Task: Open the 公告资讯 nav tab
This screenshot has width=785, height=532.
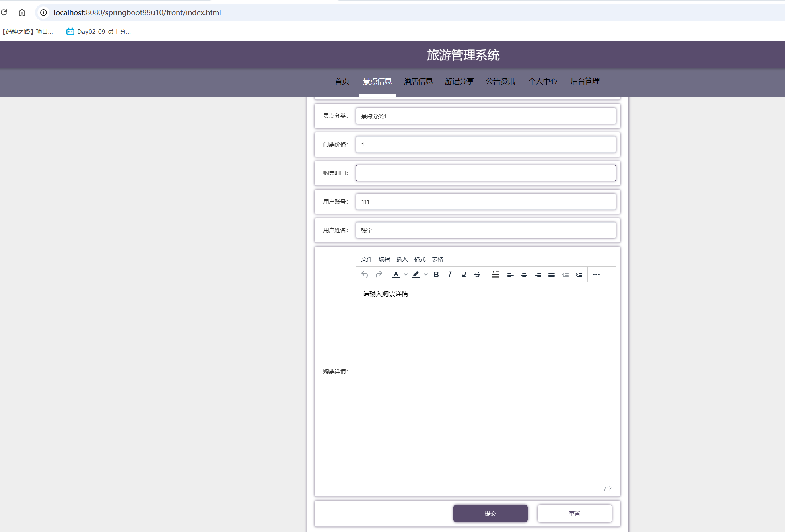Action: pyautogui.click(x=501, y=81)
